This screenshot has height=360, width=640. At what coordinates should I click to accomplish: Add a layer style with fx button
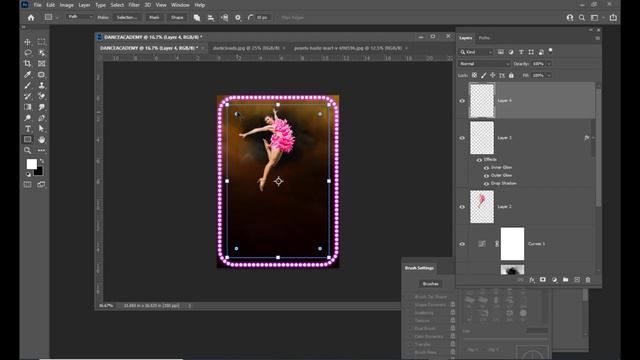(x=532, y=280)
